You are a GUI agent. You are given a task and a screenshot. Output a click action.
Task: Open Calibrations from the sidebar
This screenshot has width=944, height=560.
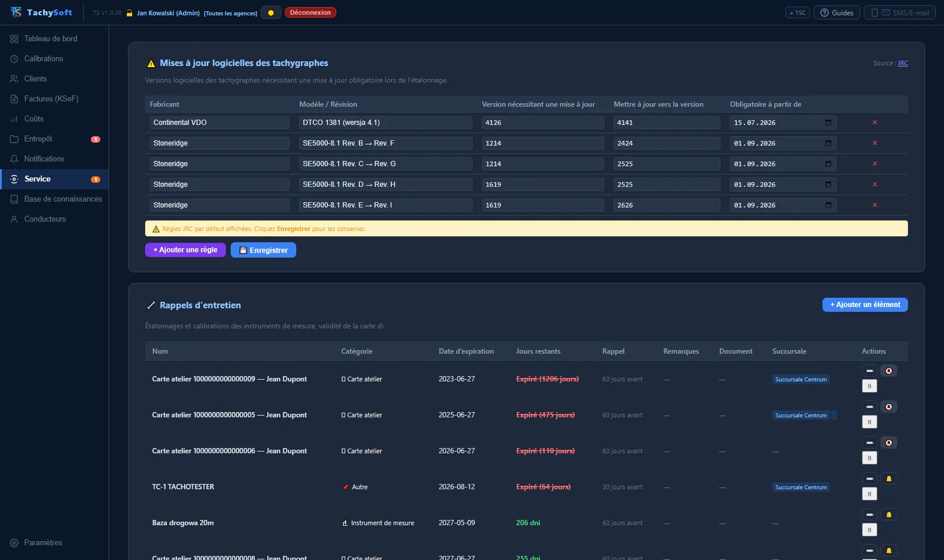44,58
